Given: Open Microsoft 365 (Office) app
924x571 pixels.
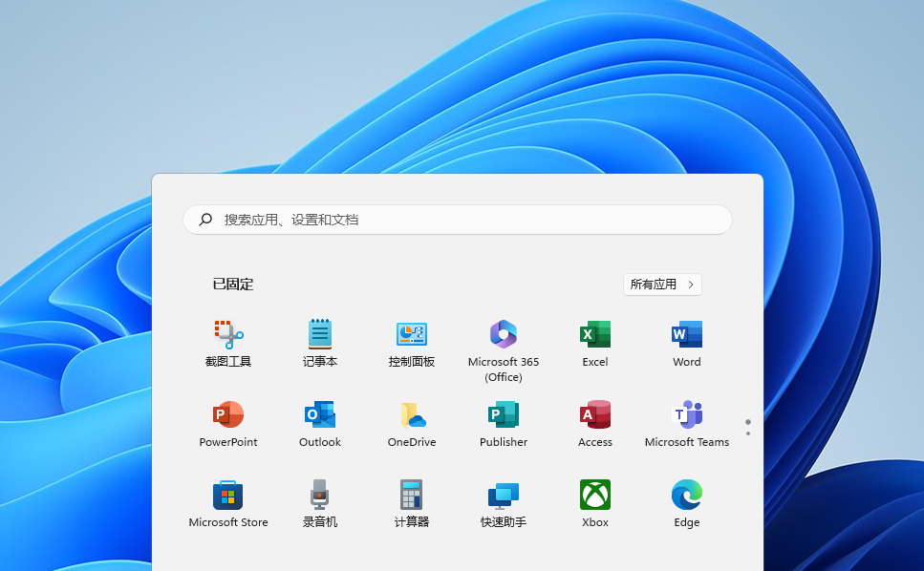Looking at the screenshot, I should [504, 350].
